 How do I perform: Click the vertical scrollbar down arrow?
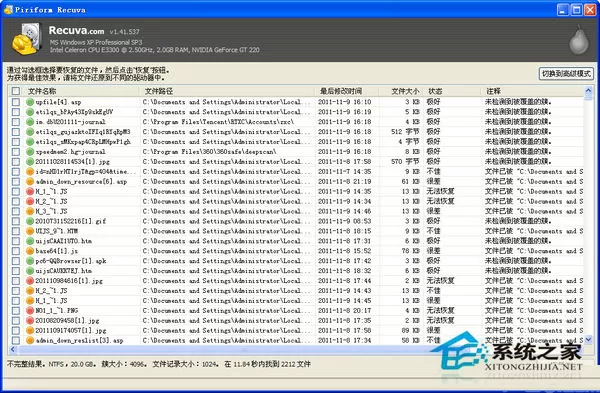(589, 339)
